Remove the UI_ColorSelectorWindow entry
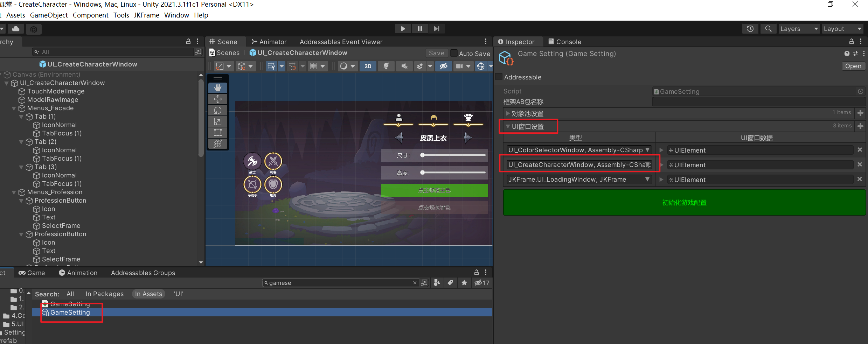 pos(860,150)
